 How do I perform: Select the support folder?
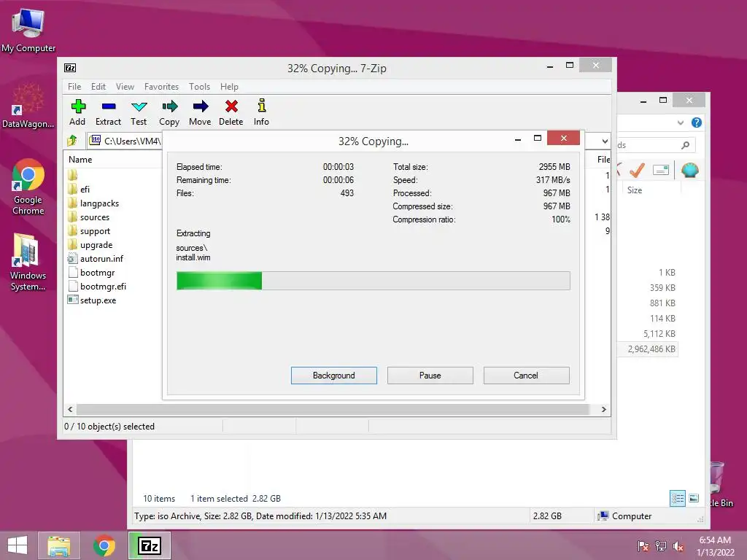95,231
